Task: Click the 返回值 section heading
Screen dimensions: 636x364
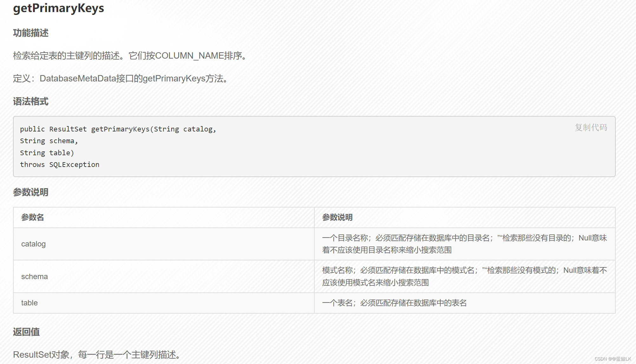Action: [26, 332]
